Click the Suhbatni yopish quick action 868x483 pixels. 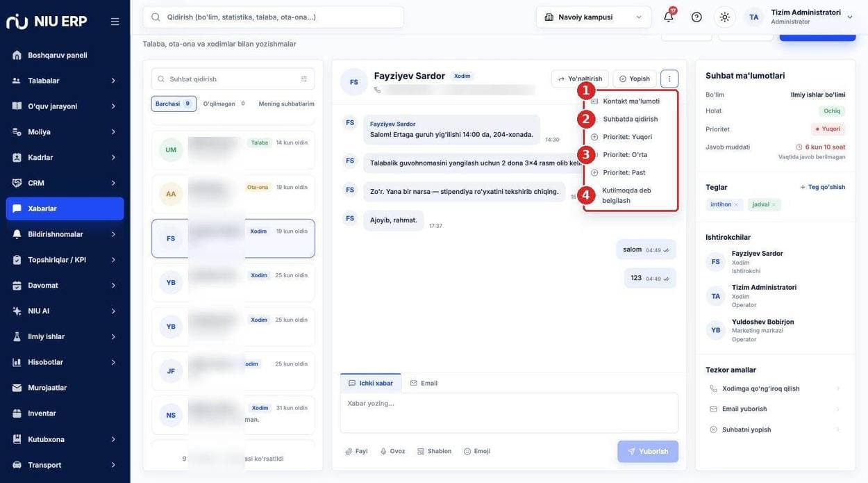tap(775, 429)
